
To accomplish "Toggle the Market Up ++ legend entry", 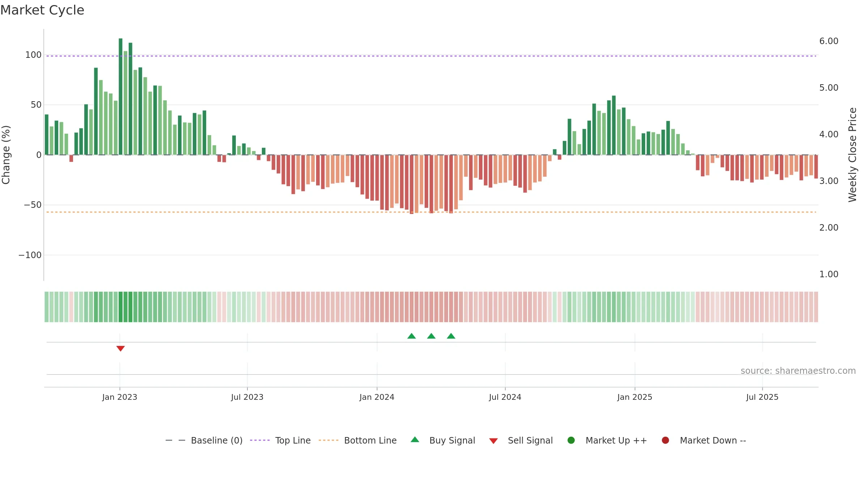I will pos(607,440).
